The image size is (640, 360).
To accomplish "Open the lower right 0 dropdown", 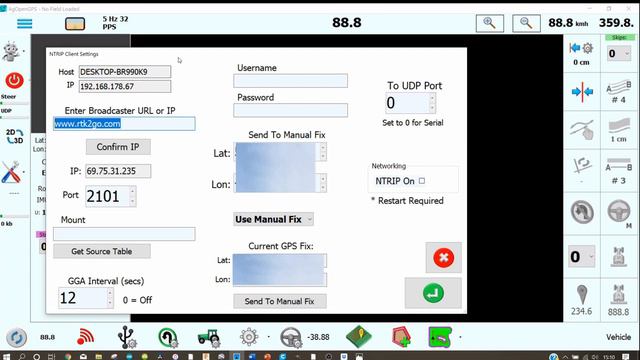I will pyautogui.click(x=582, y=257).
